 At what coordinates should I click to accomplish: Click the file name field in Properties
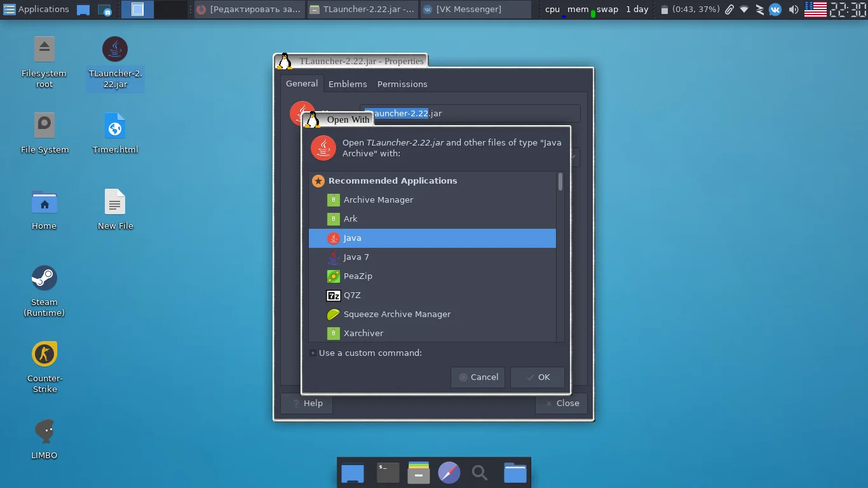pos(470,113)
